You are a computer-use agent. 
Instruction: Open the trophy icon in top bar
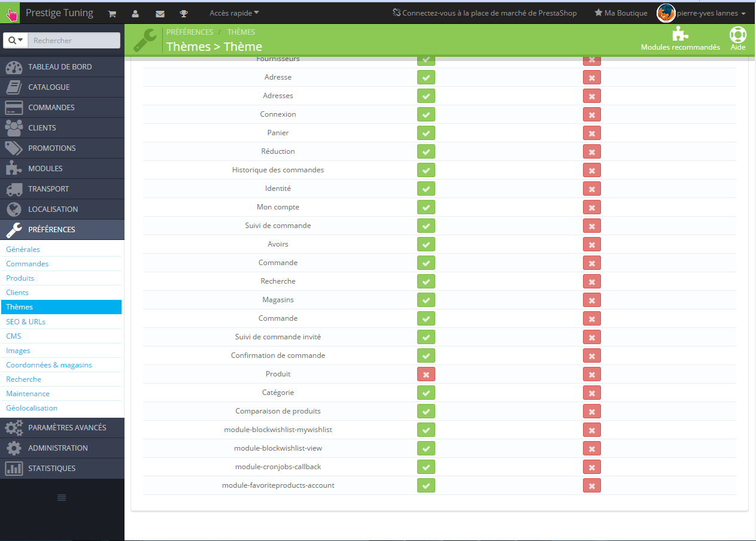point(184,13)
